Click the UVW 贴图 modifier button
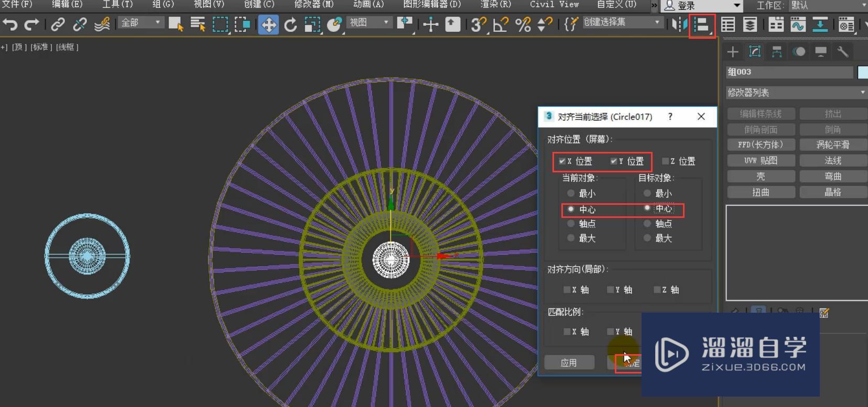The image size is (868, 407). pos(761,160)
